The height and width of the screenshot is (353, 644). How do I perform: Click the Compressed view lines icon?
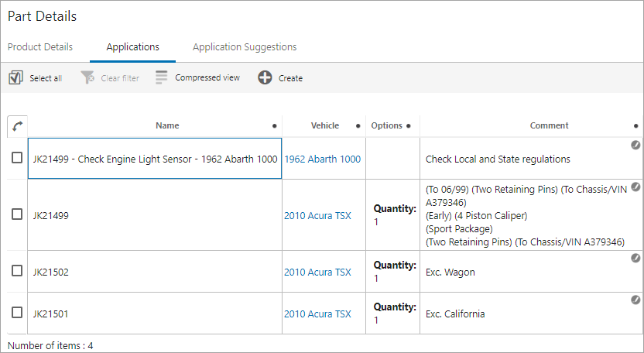162,77
